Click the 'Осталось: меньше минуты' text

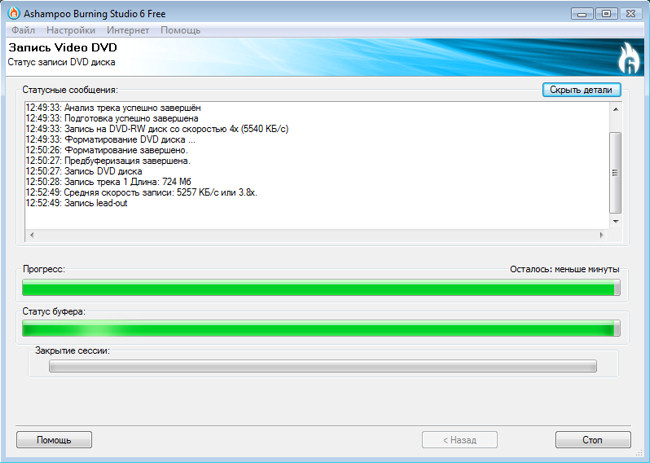pyautogui.click(x=565, y=269)
